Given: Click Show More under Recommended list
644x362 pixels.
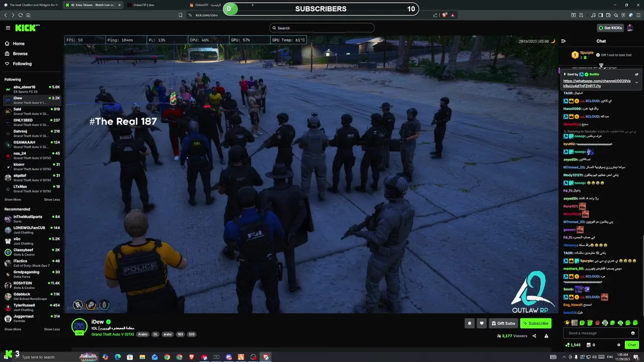Looking at the screenshot, I should pyautogui.click(x=13, y=329).
